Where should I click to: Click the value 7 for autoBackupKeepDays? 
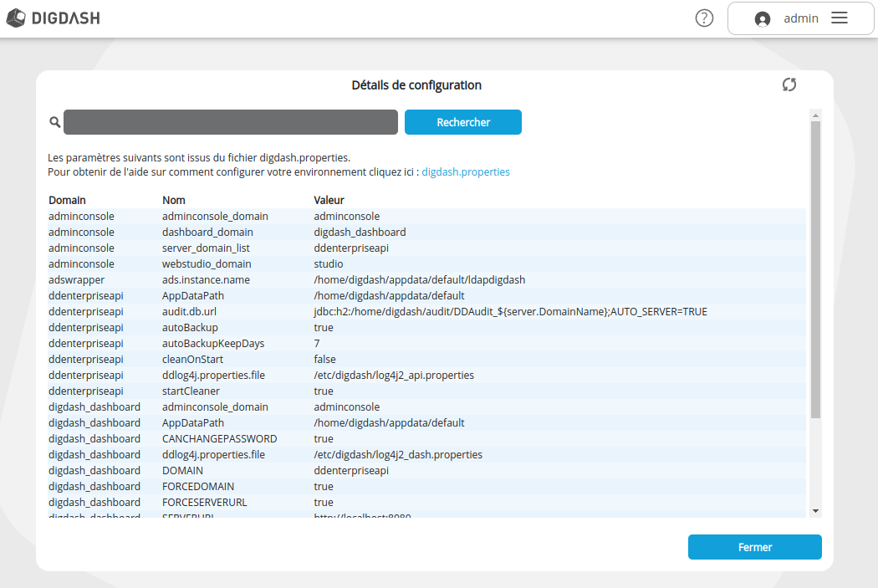coord(317,343)
